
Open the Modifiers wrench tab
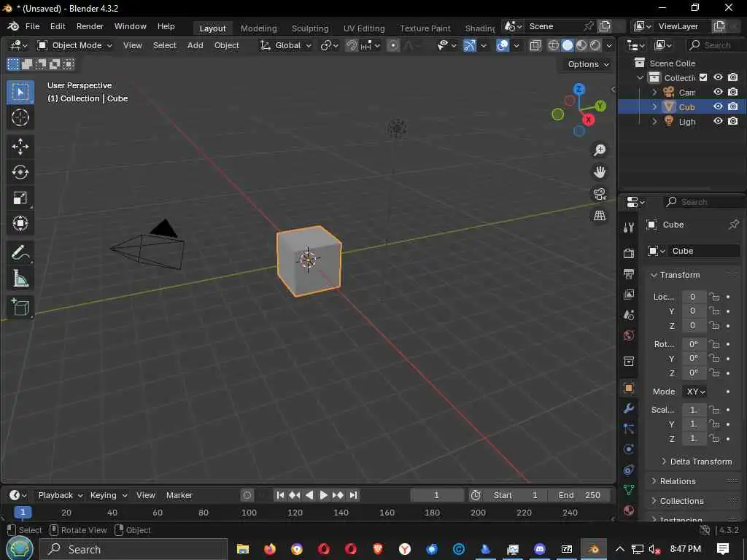[628, 408]
